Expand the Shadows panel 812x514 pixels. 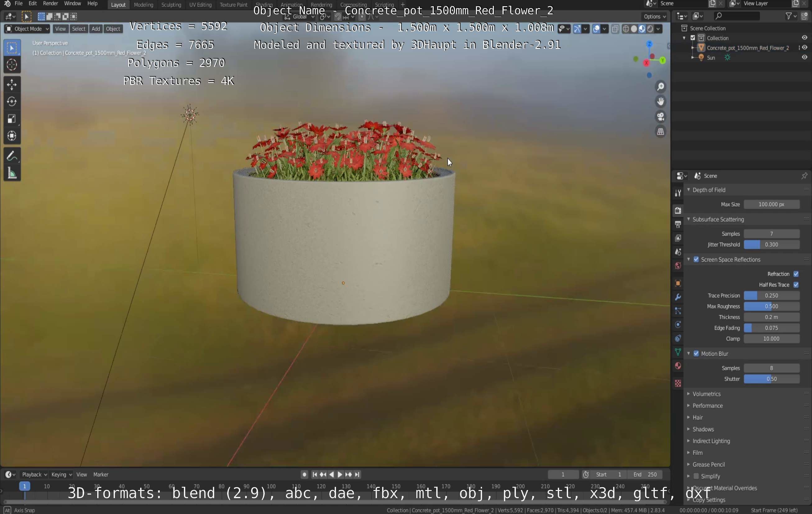703,429
